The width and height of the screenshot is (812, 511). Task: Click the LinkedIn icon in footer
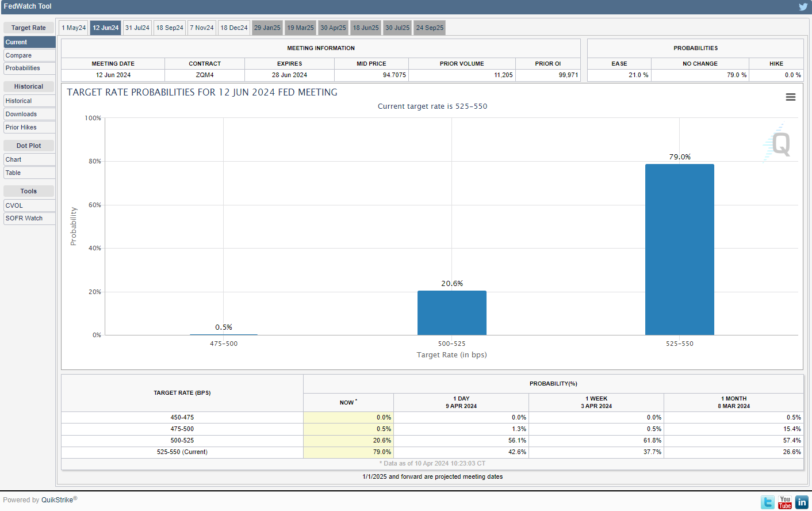point(802,502)
